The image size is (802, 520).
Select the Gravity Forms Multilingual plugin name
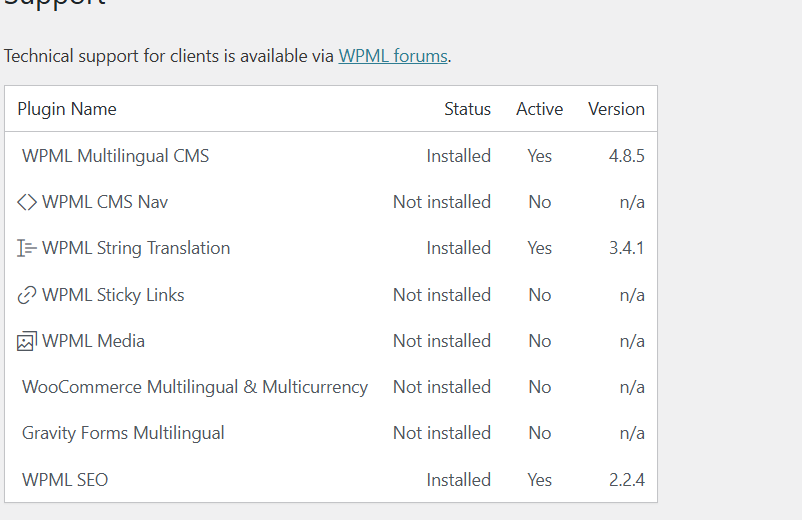(123, 433)
